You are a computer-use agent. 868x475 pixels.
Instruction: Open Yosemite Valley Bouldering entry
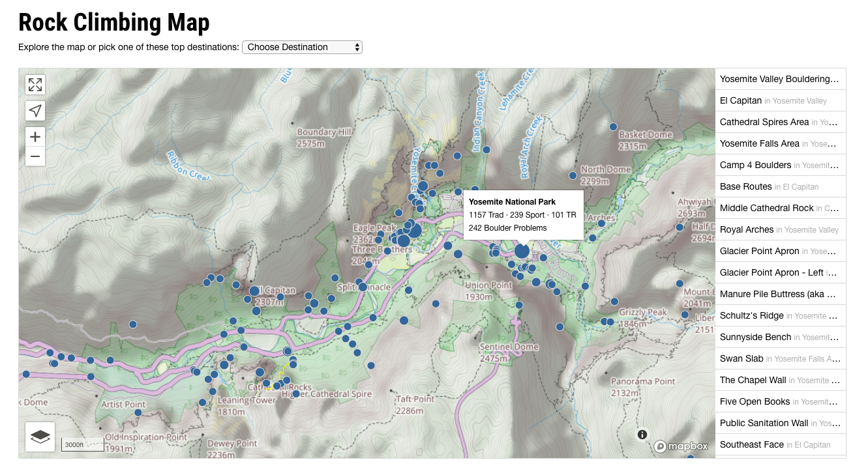click(x=781, y=79)
